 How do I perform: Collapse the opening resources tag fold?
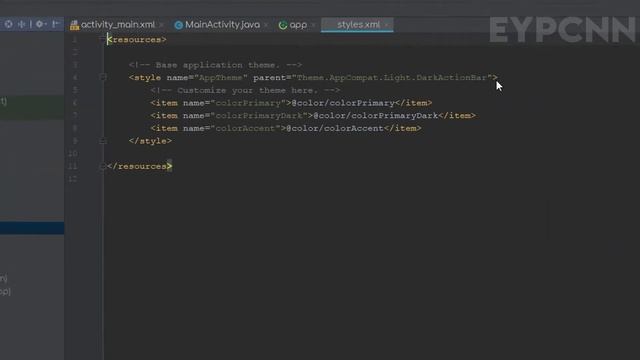click(102, 40)
